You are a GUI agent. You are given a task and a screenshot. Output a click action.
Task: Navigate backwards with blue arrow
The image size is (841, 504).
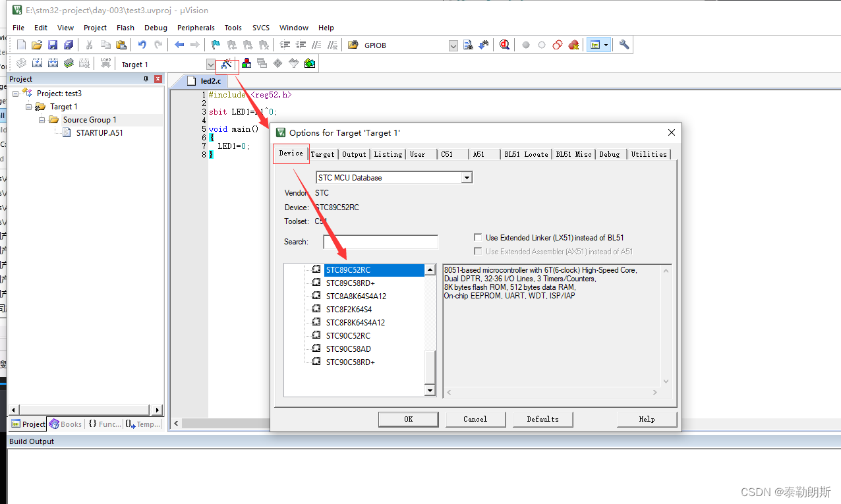tap(179, 45)
